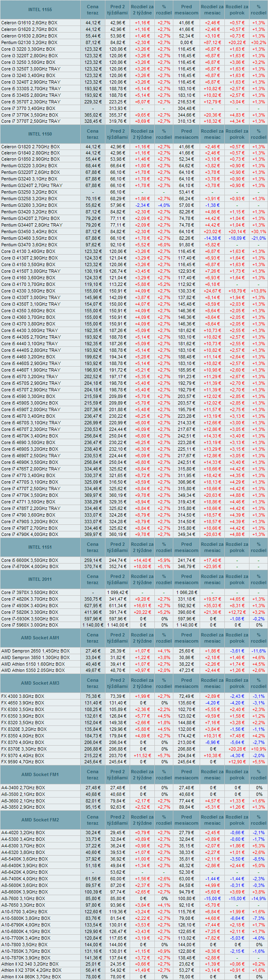Click the AMD Socket FM2 section header
This screenshot has height=980, width=268.
(x=40, y=820)
